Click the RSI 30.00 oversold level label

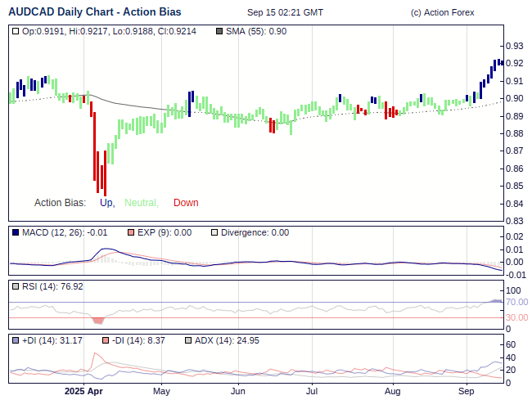[x=516, y=317]
